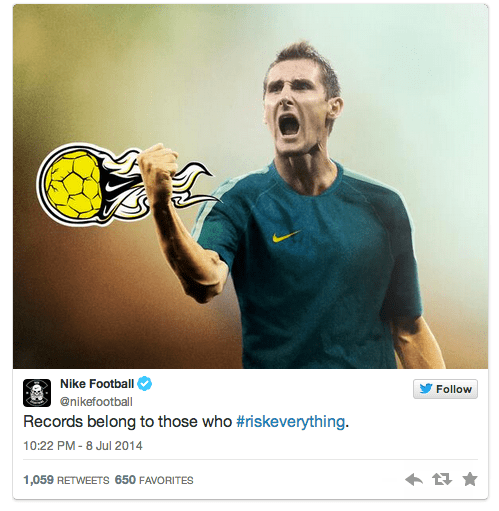Click the yellow Nike swoosh on the shirt
The height and width of the screenshot is (511, 499).
[286, 236]
